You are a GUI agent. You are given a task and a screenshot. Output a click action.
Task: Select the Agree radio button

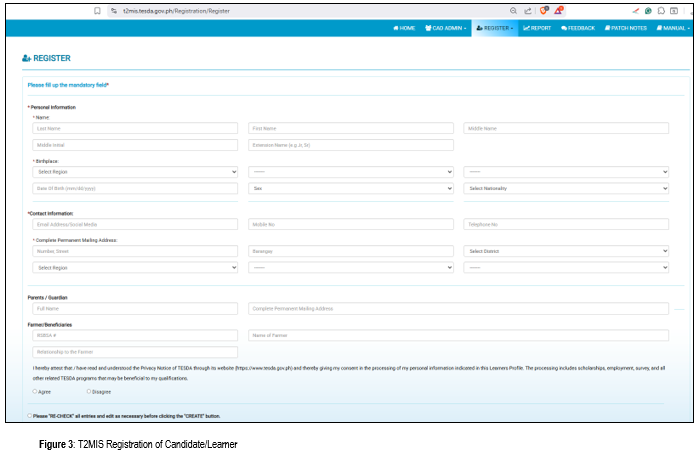pos(35,392)
